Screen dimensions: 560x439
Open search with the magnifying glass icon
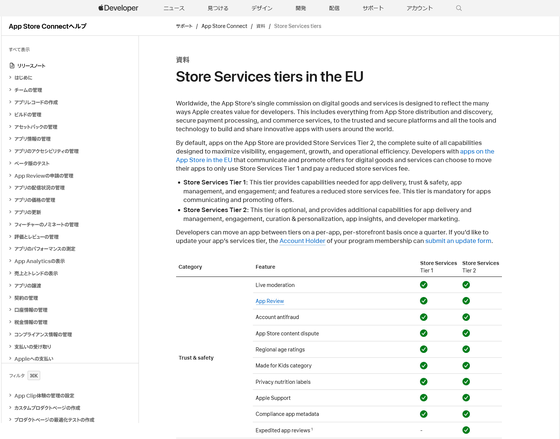pyautogui.click(x=459, y=8)
